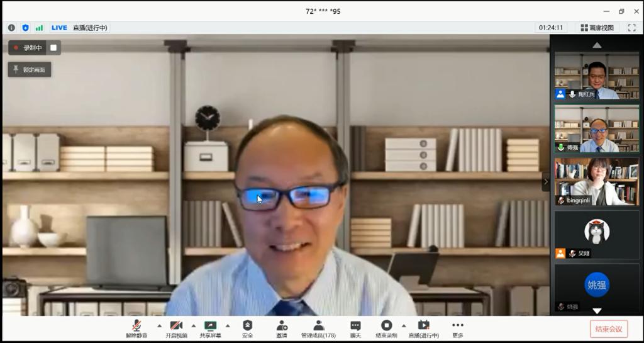Open the meeting info icon
The width and height of the screenshot is (644, 343).
point(11,28)
